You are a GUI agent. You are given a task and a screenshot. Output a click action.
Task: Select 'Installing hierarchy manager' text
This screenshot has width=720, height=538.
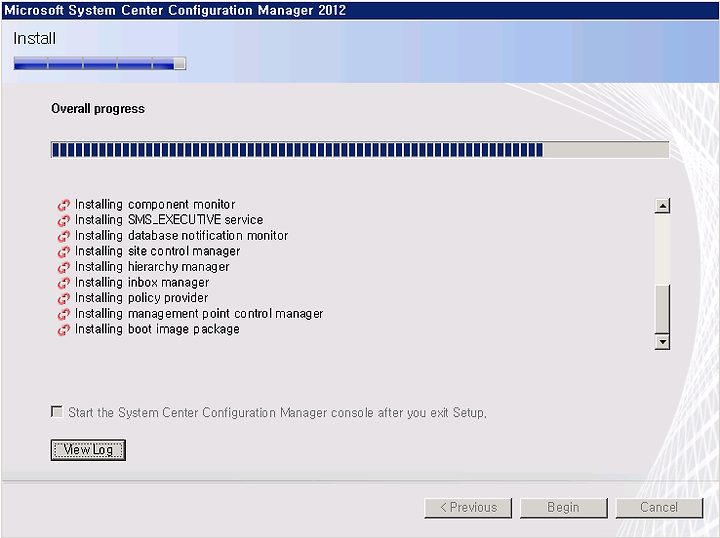(x=152, y=267)
